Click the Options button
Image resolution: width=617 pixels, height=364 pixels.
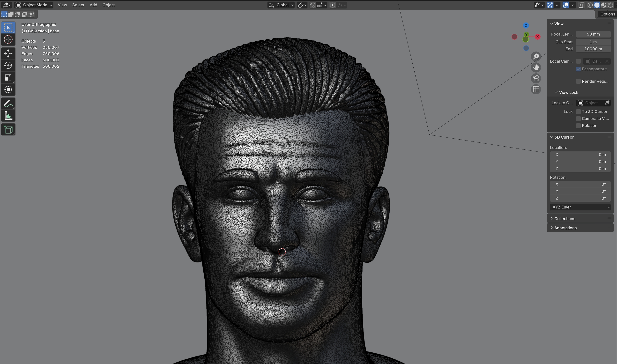(x=607, y=14)
